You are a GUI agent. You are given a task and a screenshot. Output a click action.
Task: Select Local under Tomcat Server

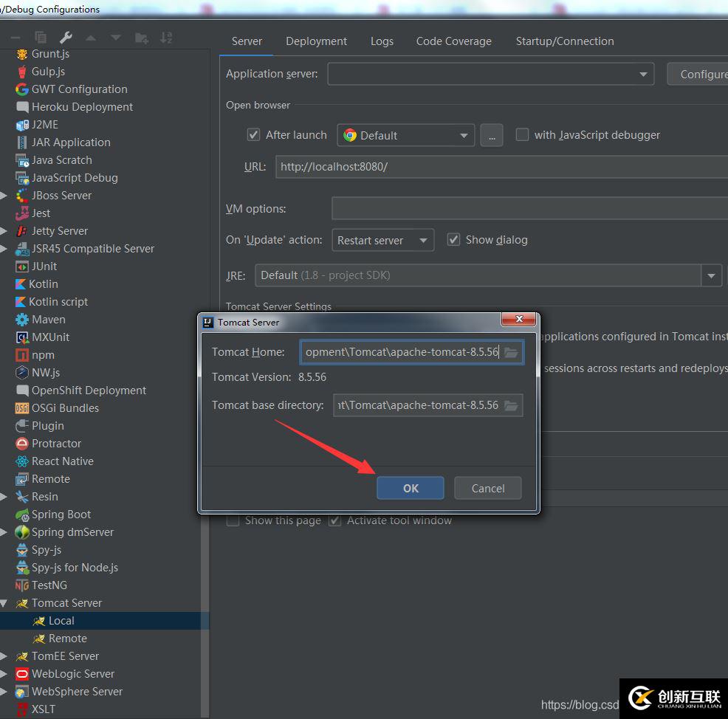104,621
